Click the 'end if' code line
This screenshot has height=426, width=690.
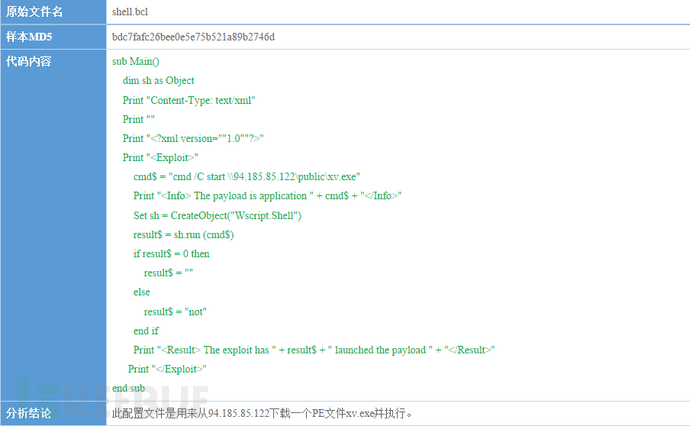click(146, 331)
